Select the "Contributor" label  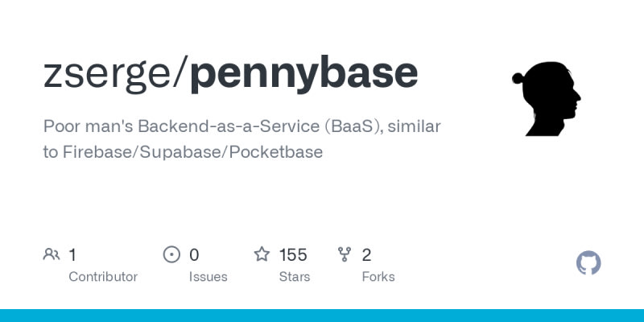click(x=103, y=277)
